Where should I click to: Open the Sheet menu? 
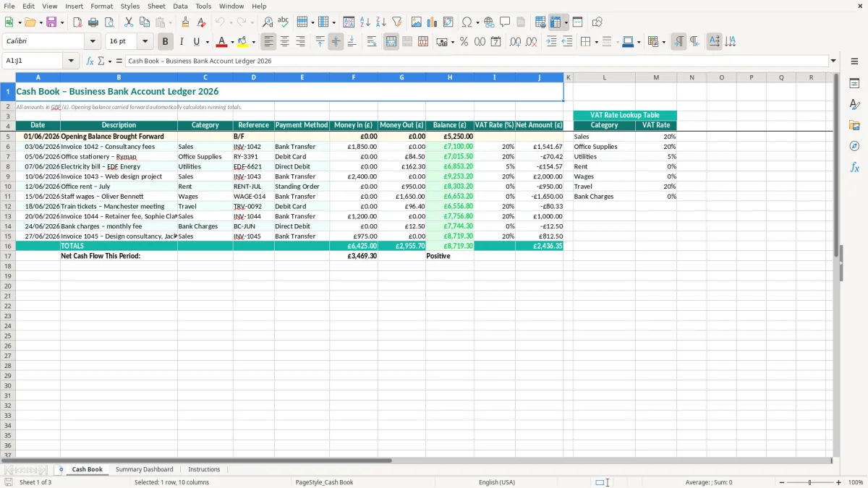tap(156, 6)
